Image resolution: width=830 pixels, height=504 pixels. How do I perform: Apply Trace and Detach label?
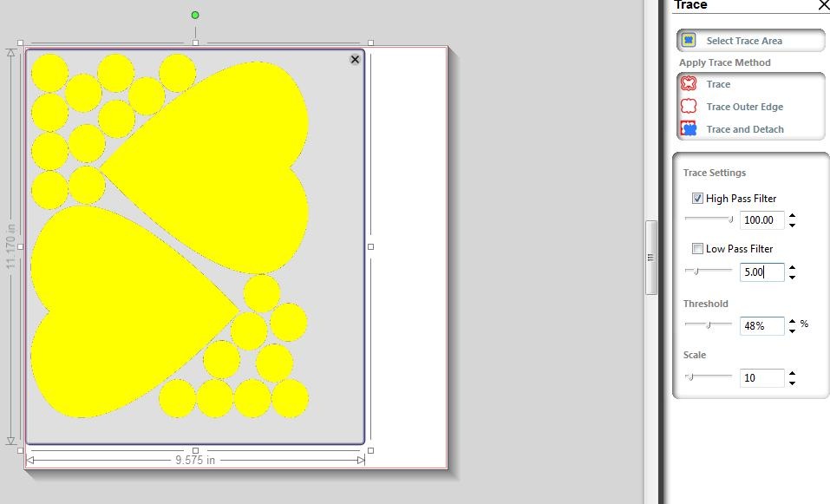[x=745, y=129]
